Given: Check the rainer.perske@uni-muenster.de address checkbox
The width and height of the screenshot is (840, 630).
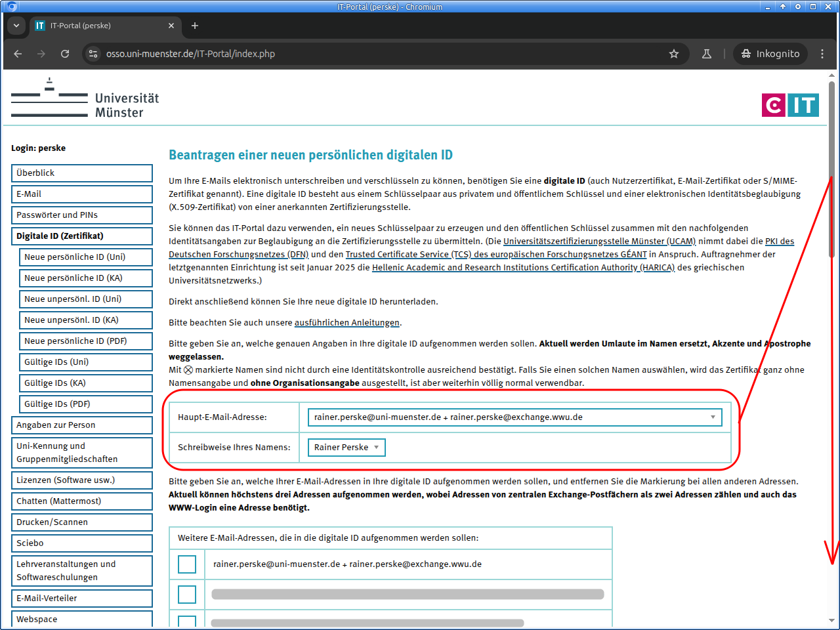Looking at the screenshot, I should (x=187, y=564).
